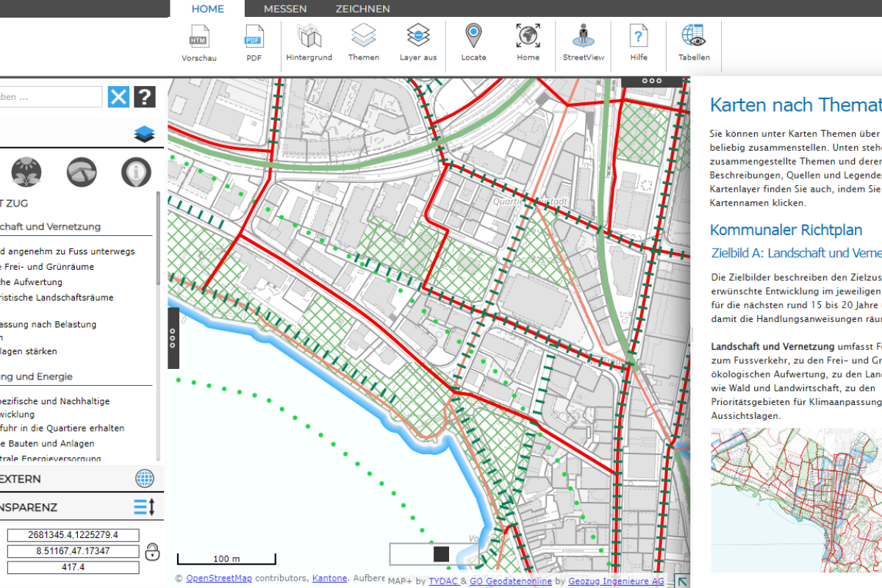Viewport: 882px width, 588px height.
Task: Toggle the coordinate lock padlock icon
Action: (x=152, y=551)
